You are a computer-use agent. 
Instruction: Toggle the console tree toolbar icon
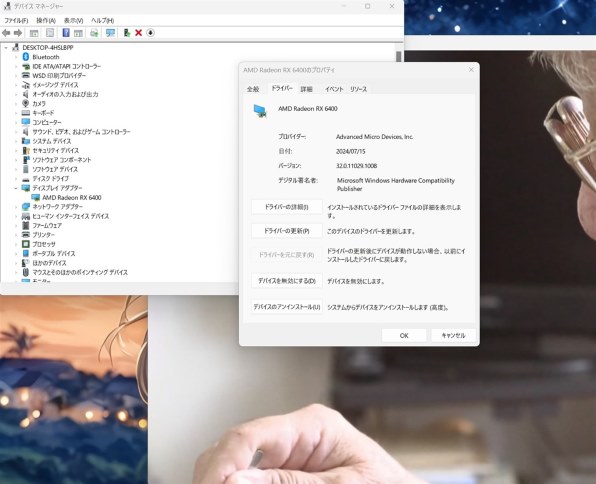click(x=34, y=33)
